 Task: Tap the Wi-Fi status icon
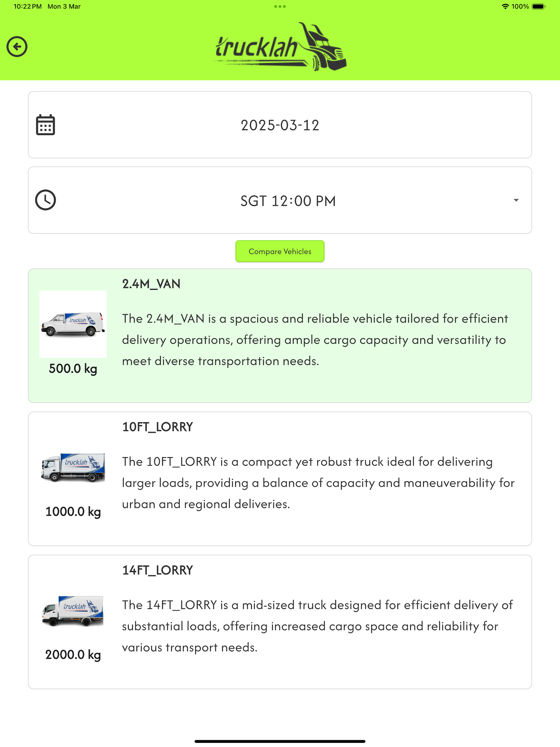coord(505,6)
